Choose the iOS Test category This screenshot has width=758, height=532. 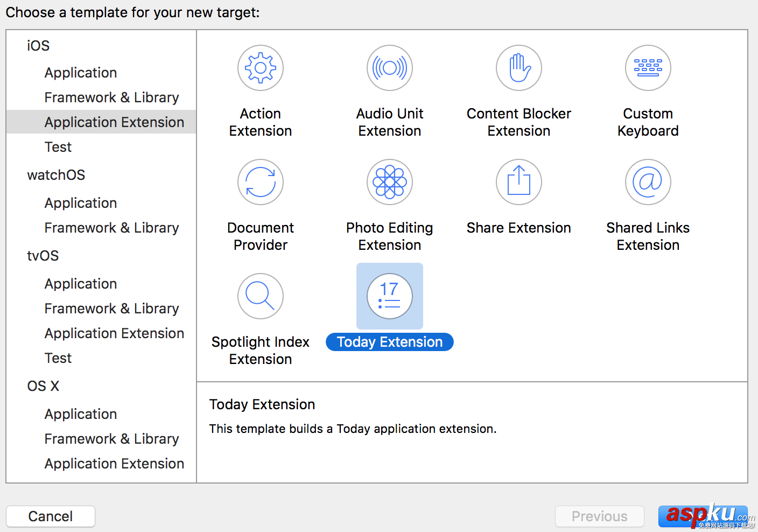pos(58,147)
